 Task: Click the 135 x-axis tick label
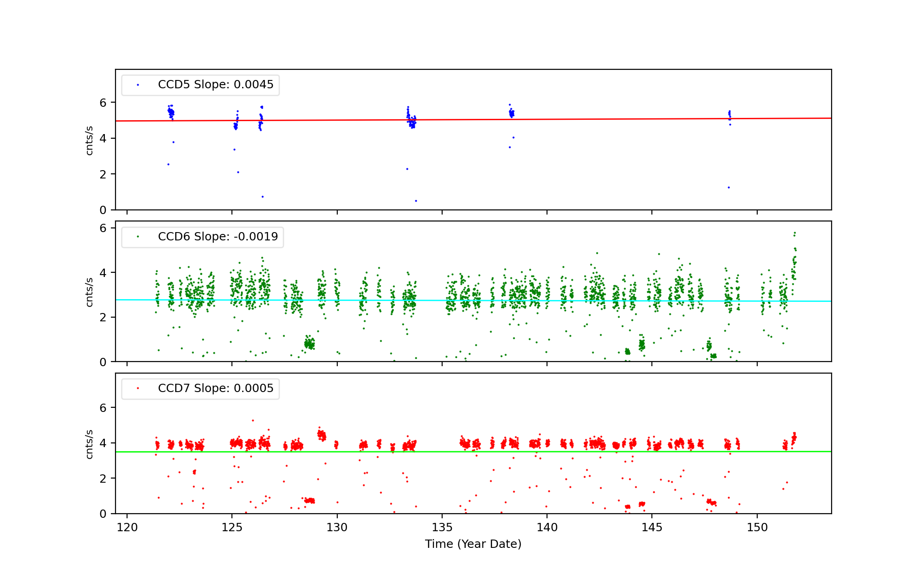pyautogui.click(x=442, y=528)
